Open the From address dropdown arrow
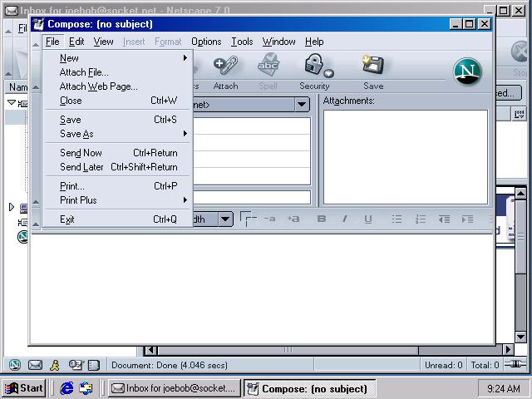Image resolution: width=532 pixels, height=399 pixels. (302, 105)
